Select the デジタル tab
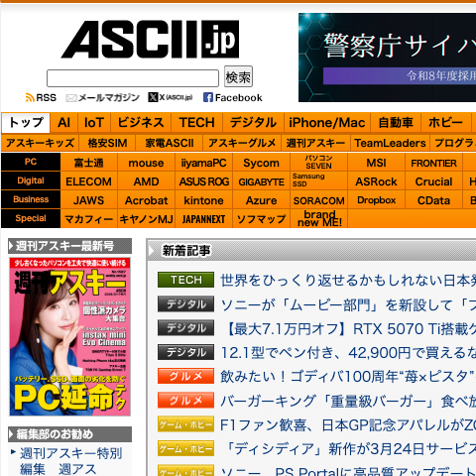This screenshot has width=476, height=476. (x=253, y=123)
